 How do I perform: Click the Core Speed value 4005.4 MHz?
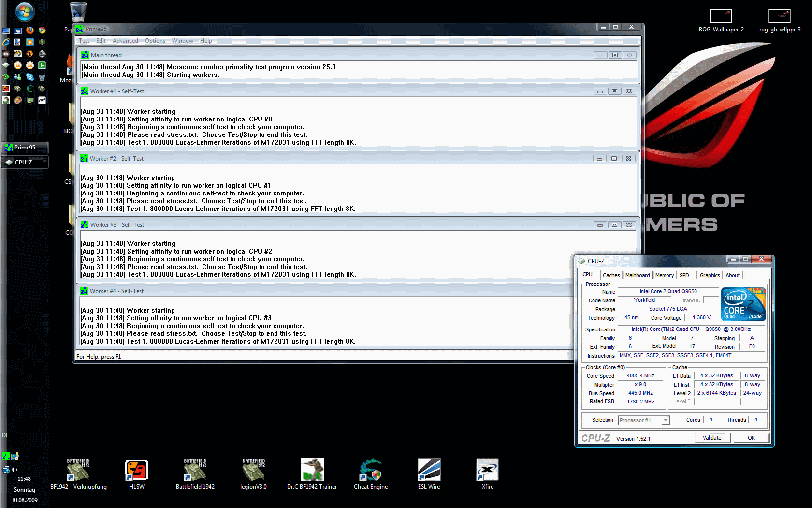640,376
